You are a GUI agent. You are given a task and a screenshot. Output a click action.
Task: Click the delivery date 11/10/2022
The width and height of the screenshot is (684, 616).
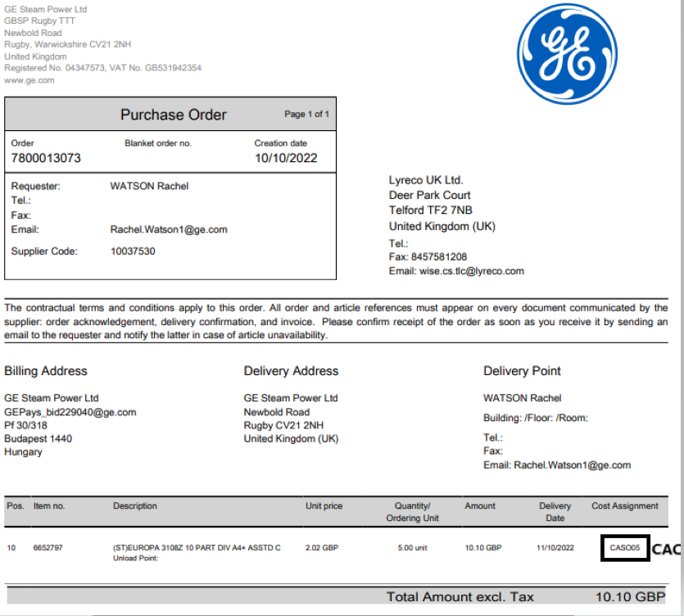pyautogui.click(x=556, y=547)
